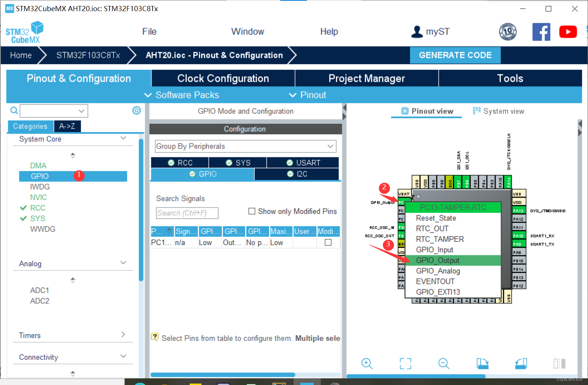This screenshot has width=588, height=385.
Task: Collapse the Connectivity category
Action: coord(123,356)
